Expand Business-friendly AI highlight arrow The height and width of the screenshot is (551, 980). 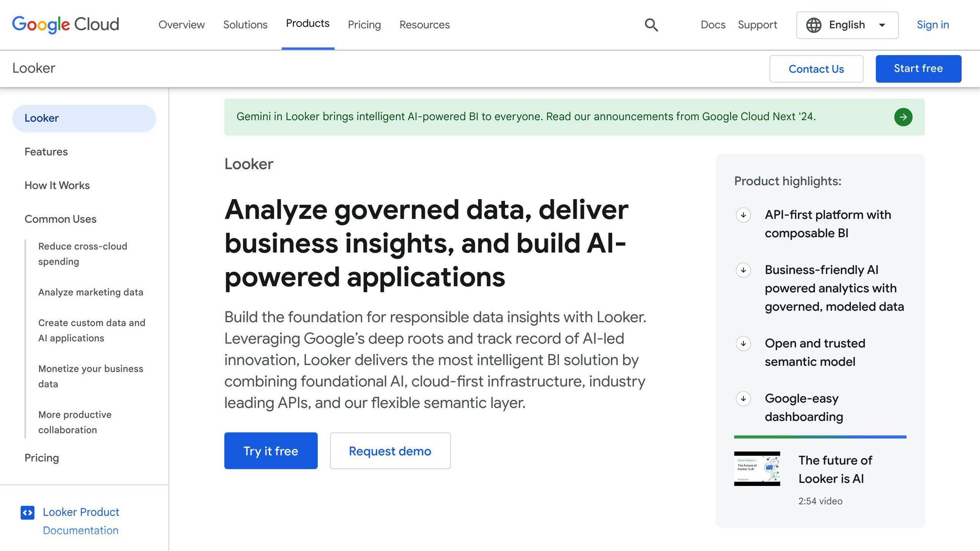click(743, 270)
